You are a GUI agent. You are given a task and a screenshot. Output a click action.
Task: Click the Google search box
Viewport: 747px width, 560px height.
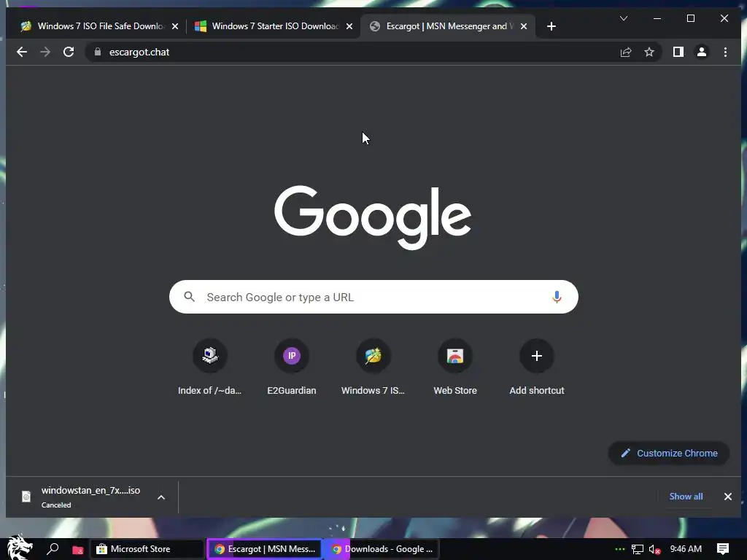pyautogui.click(x=373, y=297)
